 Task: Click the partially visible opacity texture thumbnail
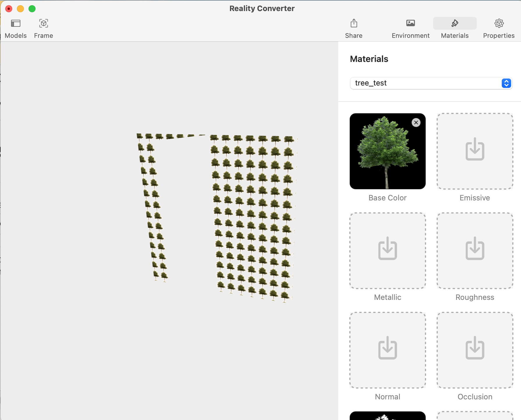tap(387, 416)
